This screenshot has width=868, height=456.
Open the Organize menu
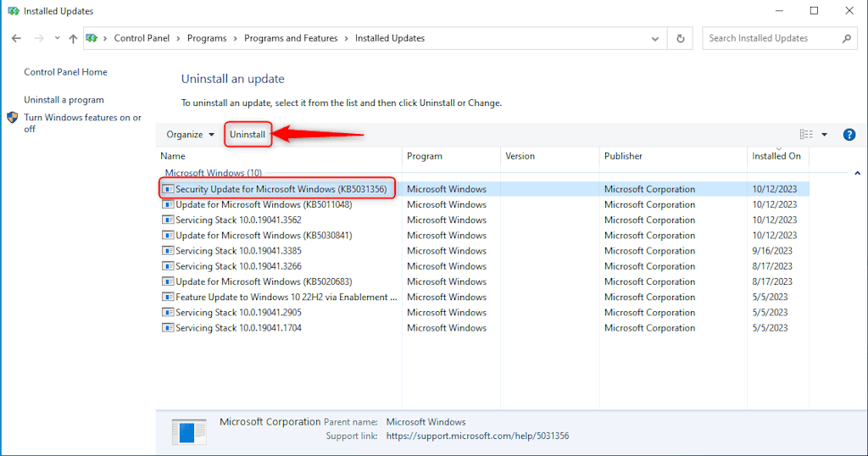click(x=190, y=135)
